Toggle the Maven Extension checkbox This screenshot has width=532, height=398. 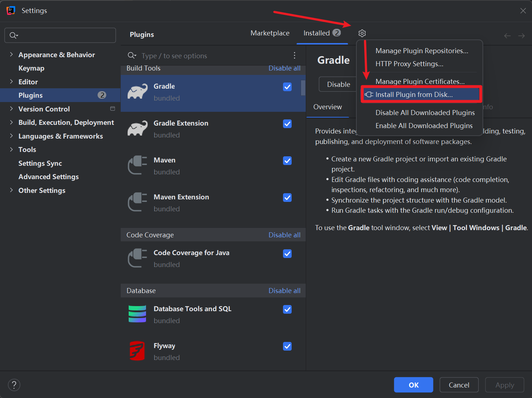pos(287,198)
